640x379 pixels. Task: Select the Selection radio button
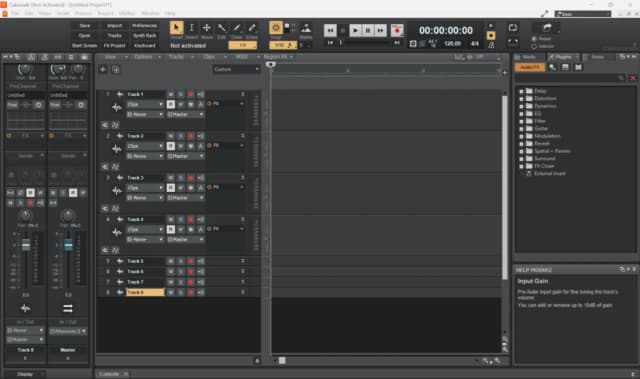[x=534, y=46]
